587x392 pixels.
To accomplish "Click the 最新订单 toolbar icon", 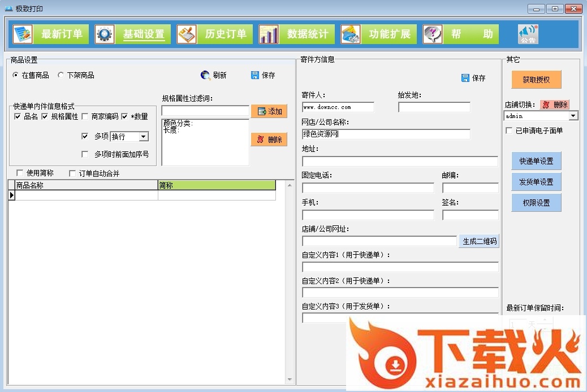I will click(23, 34).
